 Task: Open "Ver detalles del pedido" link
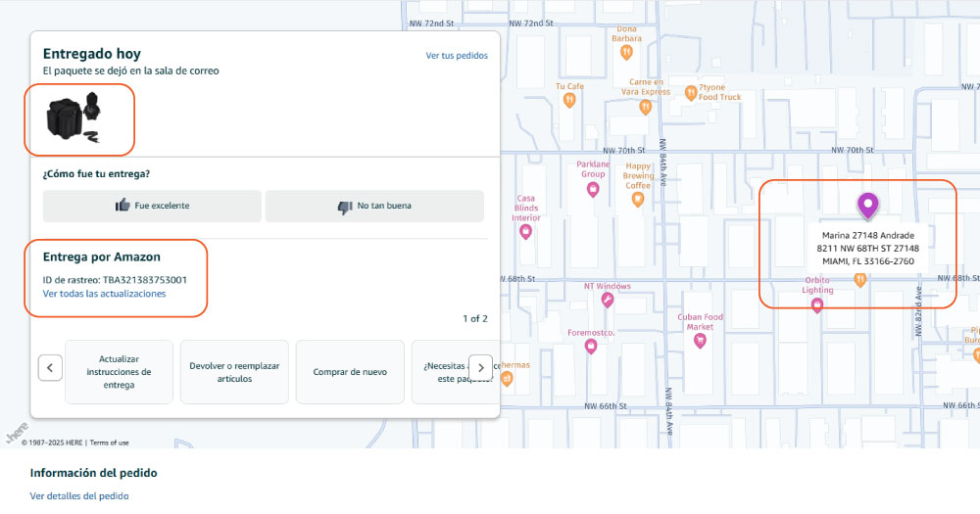79,496
